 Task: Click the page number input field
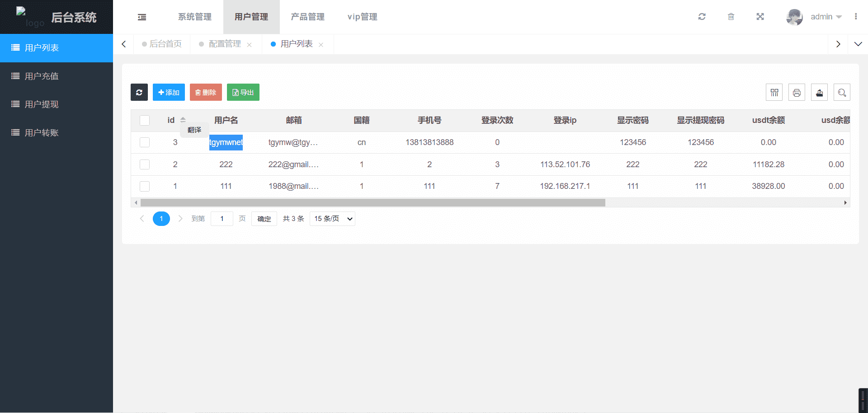222,219
